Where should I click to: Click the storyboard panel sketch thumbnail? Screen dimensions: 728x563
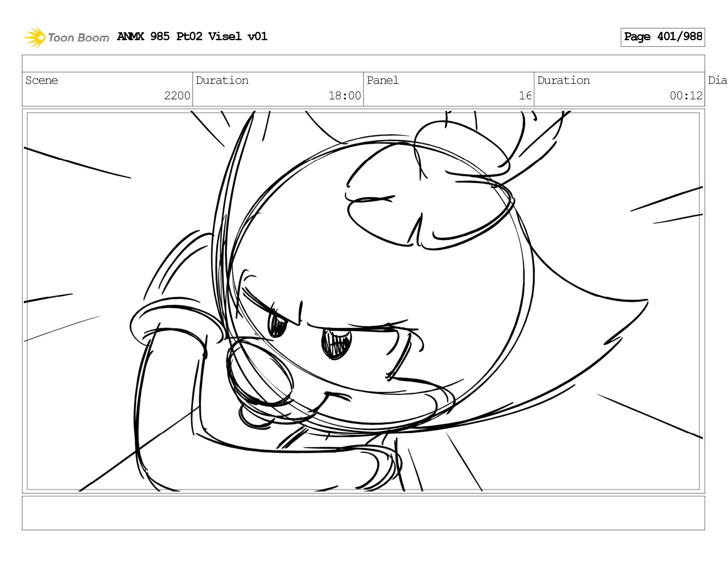point(363,301)
